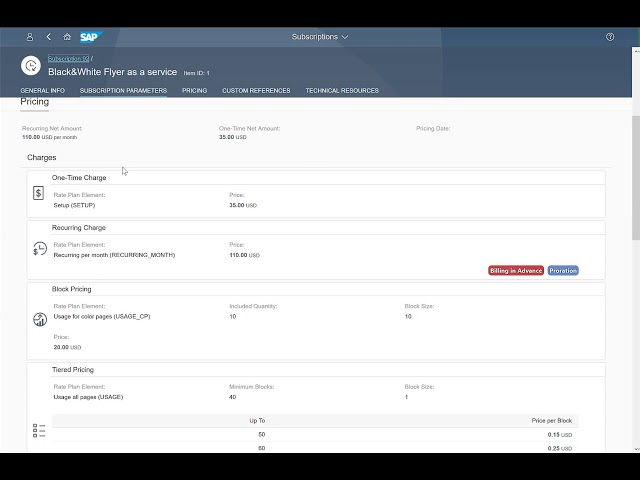Click the Block Pricing price 20.00 USD
This screenshot has width=640, height=480.
pyautogui.click(x=67, y=347)
